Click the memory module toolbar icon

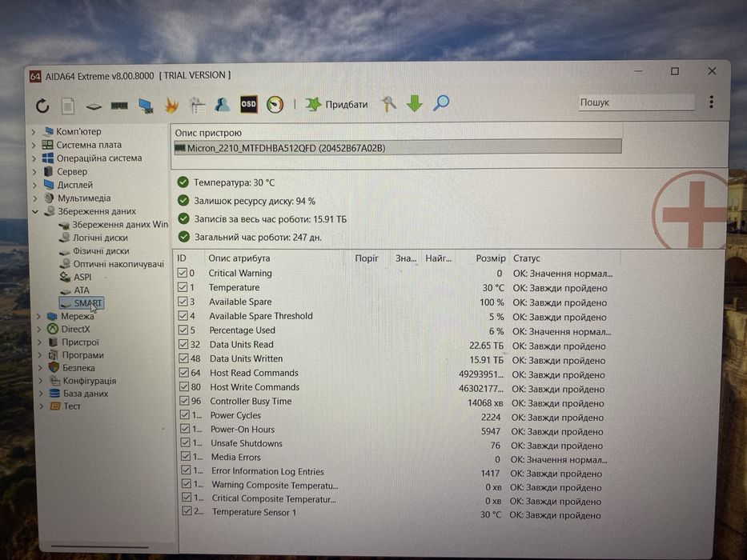(119, 106)
